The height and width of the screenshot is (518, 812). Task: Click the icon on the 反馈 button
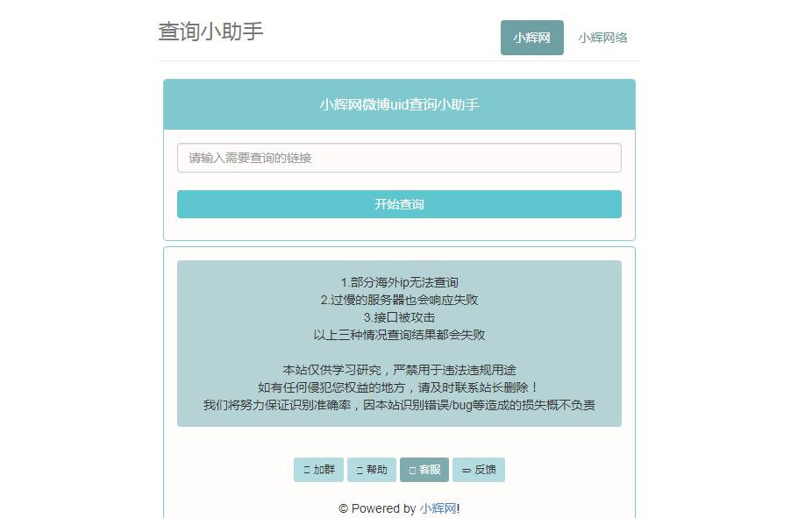(467, 470)
